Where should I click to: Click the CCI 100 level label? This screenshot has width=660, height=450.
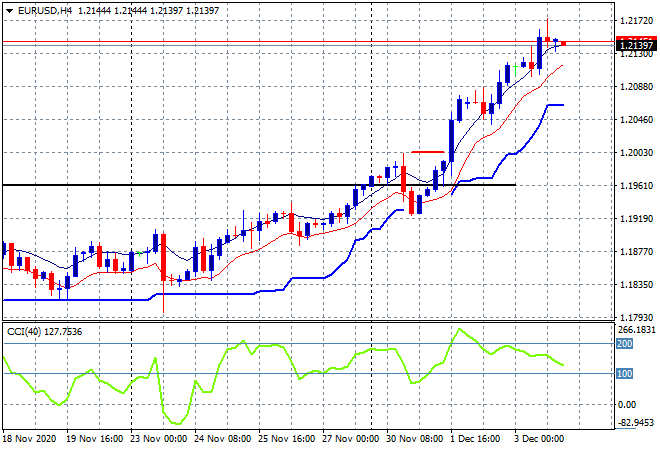point(624,373)
